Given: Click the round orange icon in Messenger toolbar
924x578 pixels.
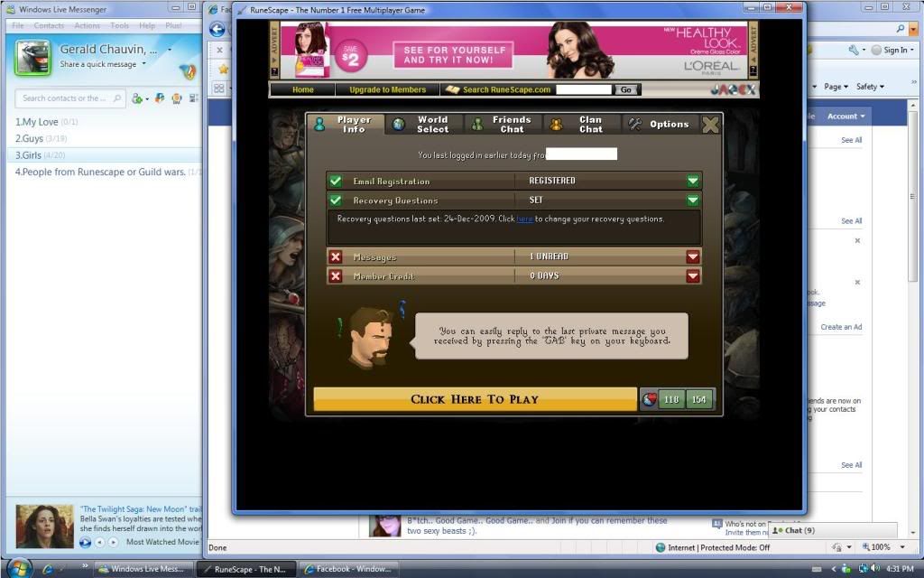Looking at the screenshot, I should [176, 98].
